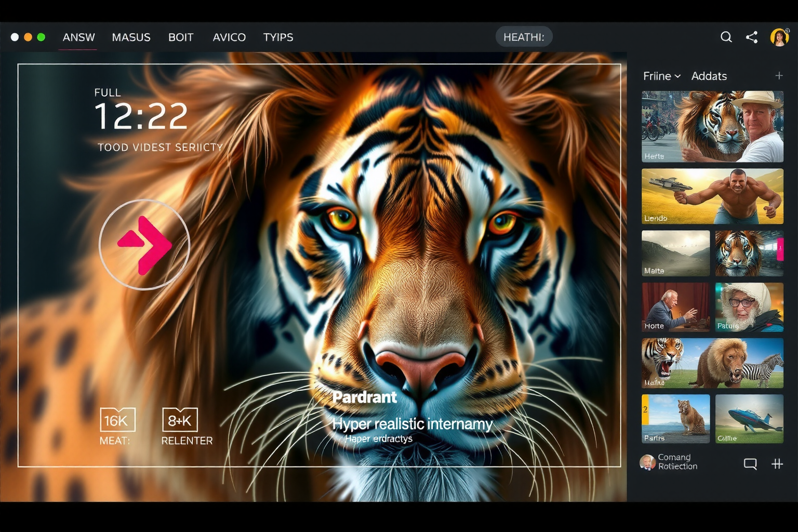
Task: Select the 8+K quality badge
Action: (x=180, y=420)
